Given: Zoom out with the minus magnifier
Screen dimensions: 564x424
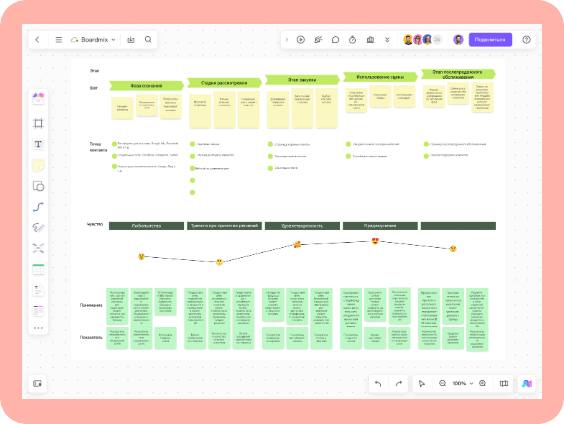Looking at the screenshot, I should [x=442, y=383].
